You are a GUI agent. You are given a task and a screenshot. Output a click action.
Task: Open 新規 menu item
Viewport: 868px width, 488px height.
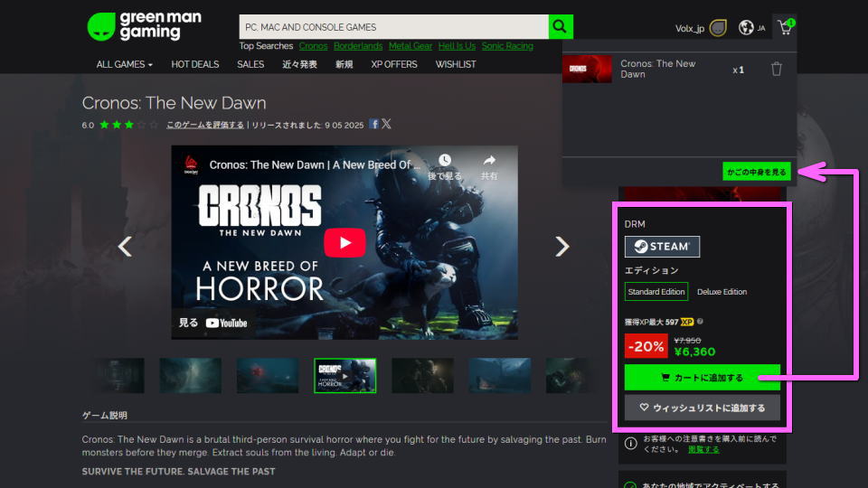coord(344,65)
